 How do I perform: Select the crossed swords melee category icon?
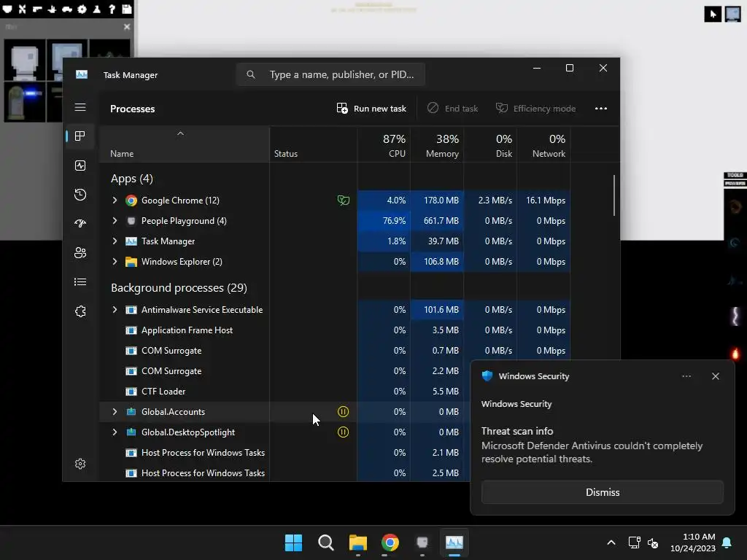[x=22, y=9]
